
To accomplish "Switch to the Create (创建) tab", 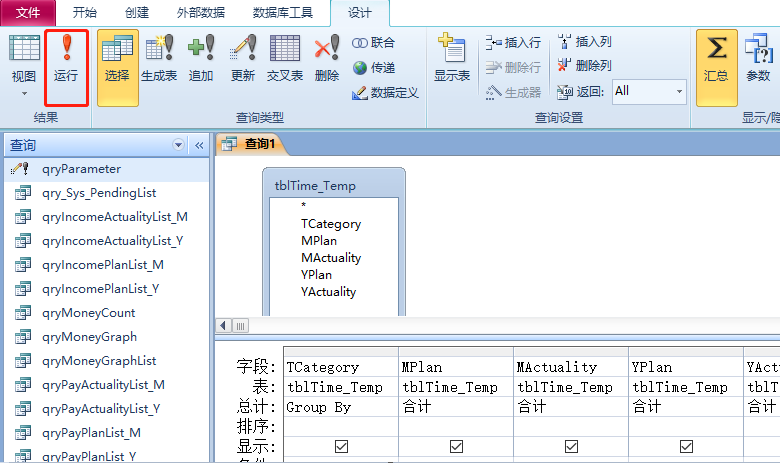I will point(137,12).
